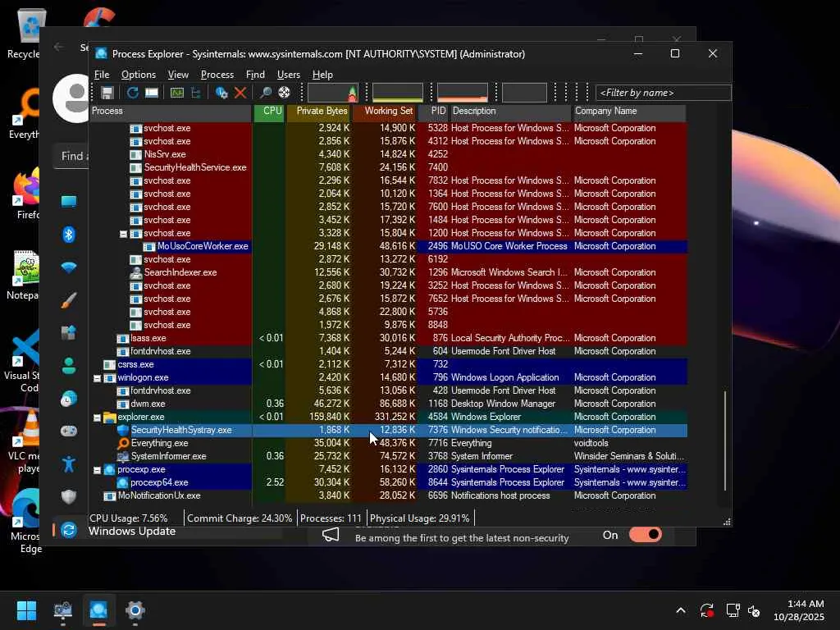Select the Find Window's Process crosshair icon
840x630 pixels.
(x=285, y=93)
